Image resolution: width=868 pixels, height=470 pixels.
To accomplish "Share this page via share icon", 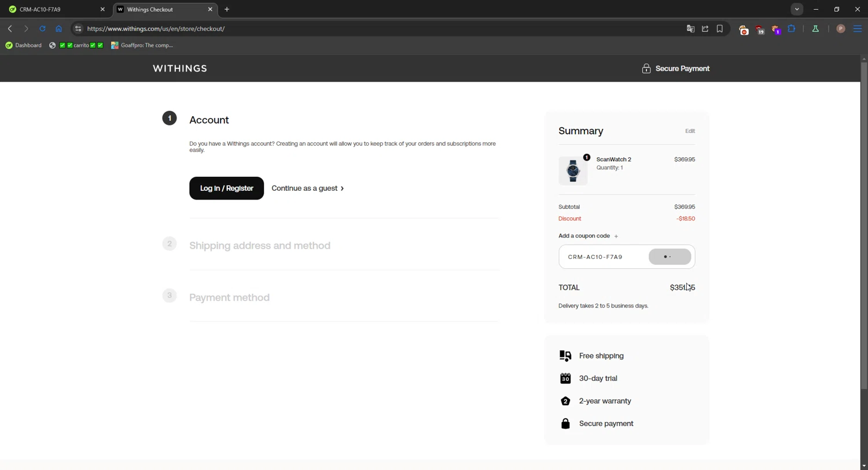I will pos(705,29).
